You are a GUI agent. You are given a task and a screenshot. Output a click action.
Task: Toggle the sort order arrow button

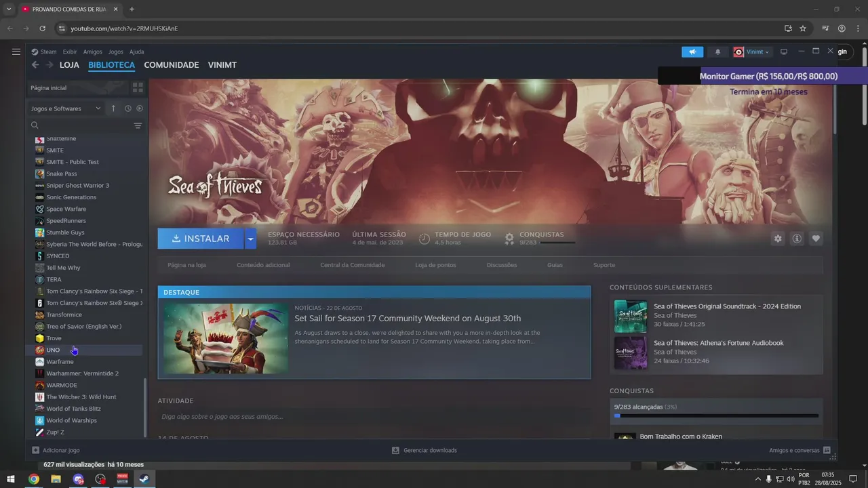113,108
